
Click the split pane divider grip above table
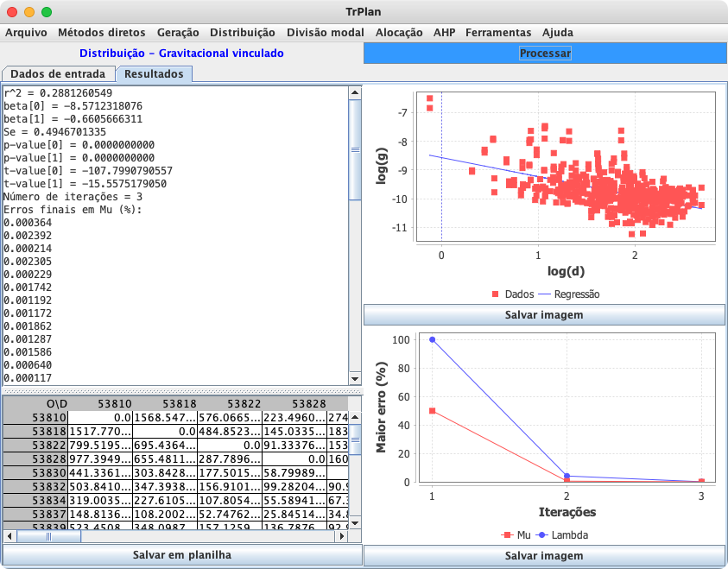click(182, 391)
